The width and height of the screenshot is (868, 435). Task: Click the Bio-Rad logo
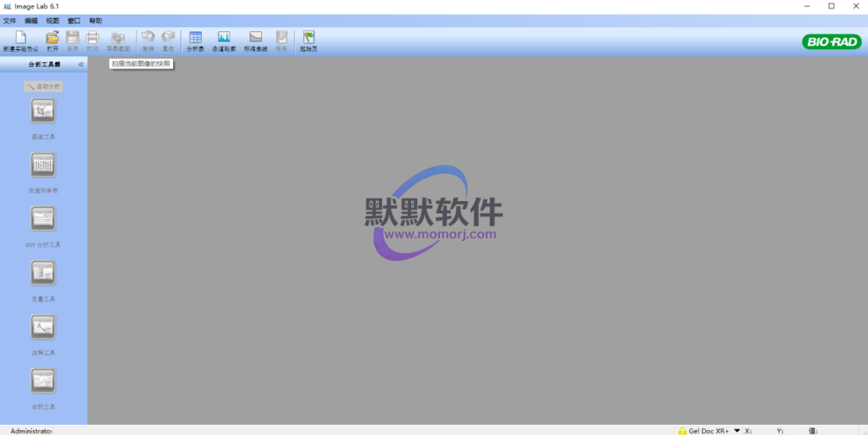point(831,42)
